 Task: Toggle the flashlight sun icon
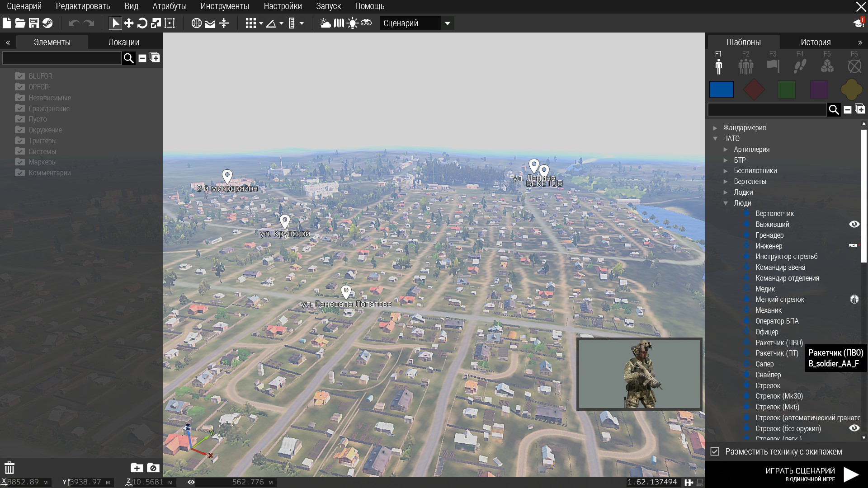pos(353,23)
